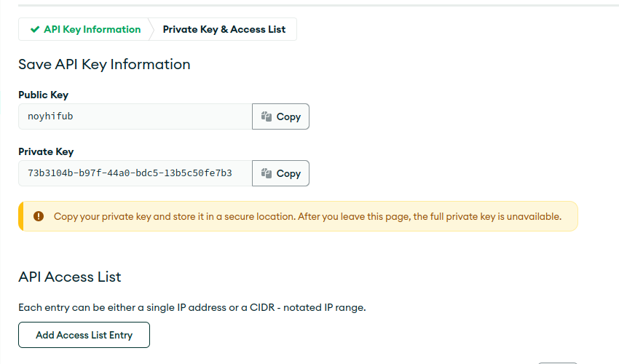
Task: Click the clipboard icon next to the public key
Action: (267, 116)
